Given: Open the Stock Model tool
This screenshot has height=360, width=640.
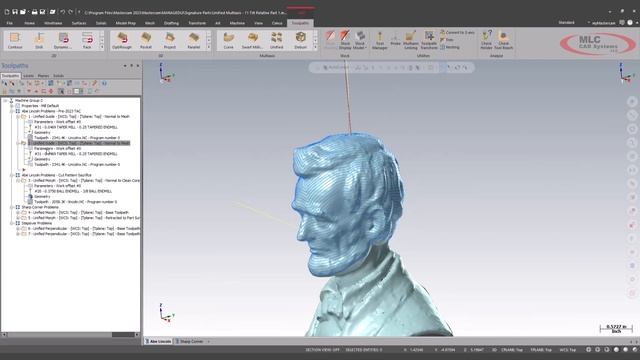Looking at the screenshot, I should pyautogui.click(x=360, y=40).
